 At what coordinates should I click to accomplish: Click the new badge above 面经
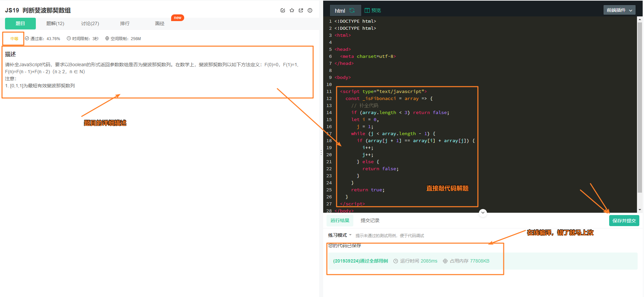pyautogui.click(x=177, y=18)
